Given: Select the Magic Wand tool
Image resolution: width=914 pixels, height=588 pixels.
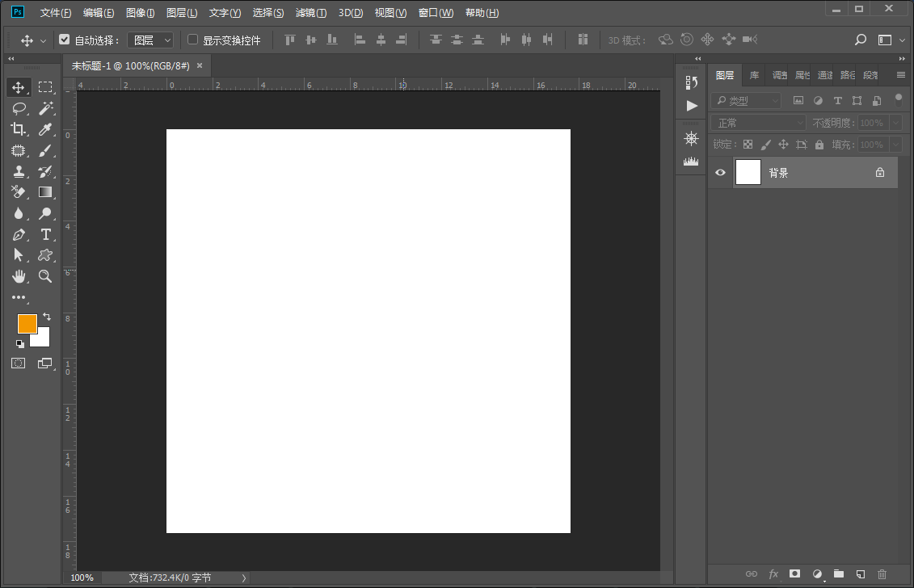Looking at the screenshot, I should (46, 108).
